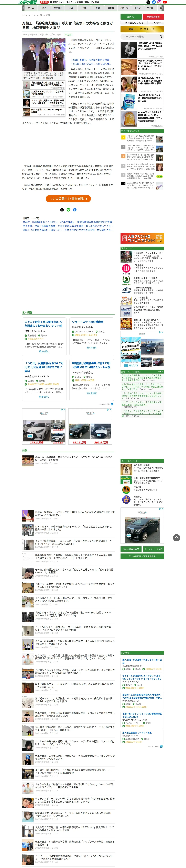Open the Instagram icon in header

click(159, 2)
